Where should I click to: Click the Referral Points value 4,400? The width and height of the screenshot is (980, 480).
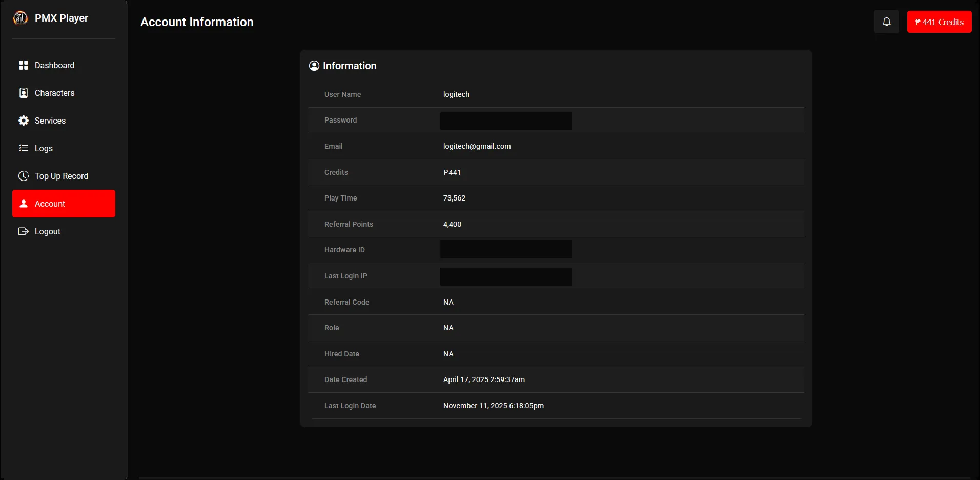coord(452,224)
